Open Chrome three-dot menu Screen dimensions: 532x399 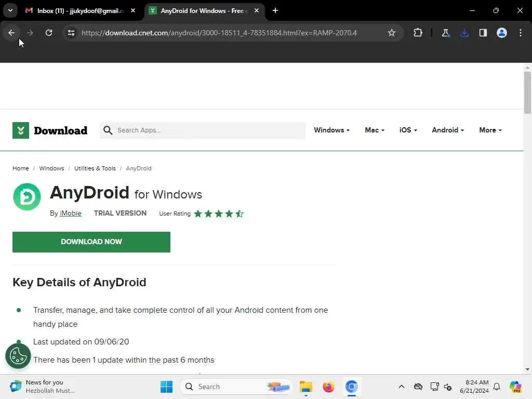(x=521, y=33)
